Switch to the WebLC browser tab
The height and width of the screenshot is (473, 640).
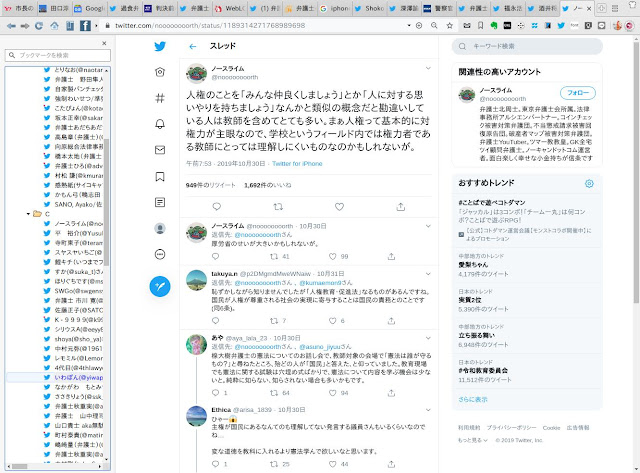click(230, 8)
